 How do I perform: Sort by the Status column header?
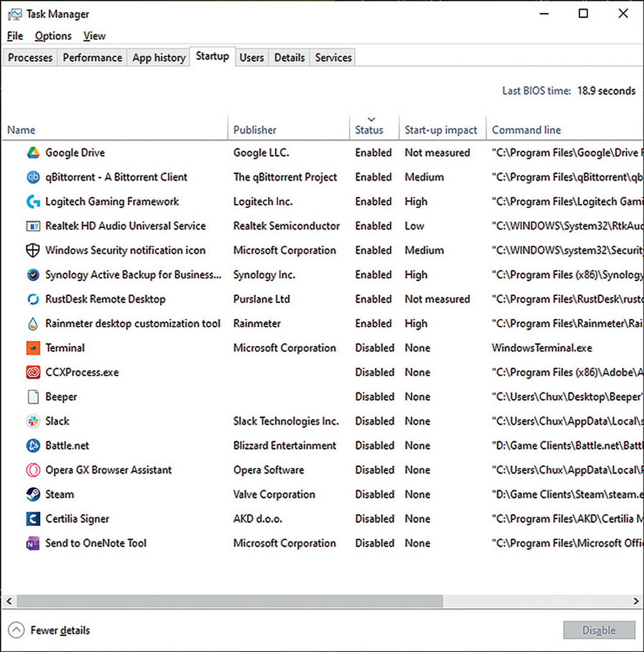tap(369, 130)
